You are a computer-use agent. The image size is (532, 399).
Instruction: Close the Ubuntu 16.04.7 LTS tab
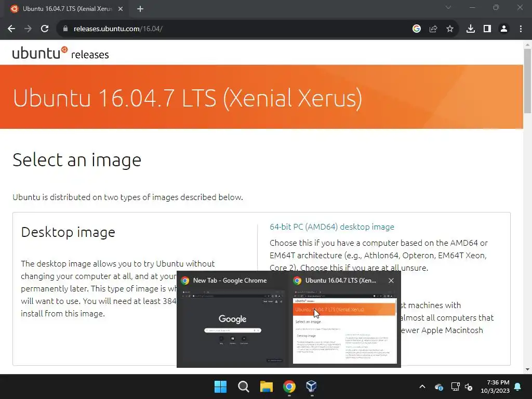tap(121, 9)
